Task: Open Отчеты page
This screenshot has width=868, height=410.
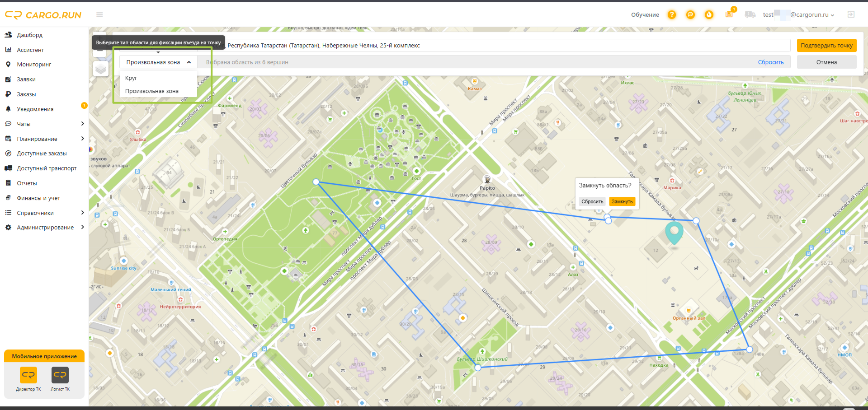Action: [27, 183]
